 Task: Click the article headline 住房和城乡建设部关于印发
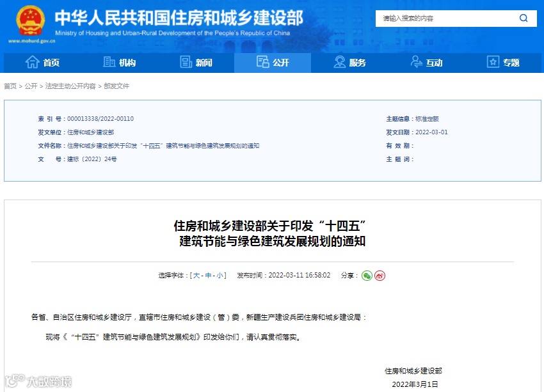(270, 226)
